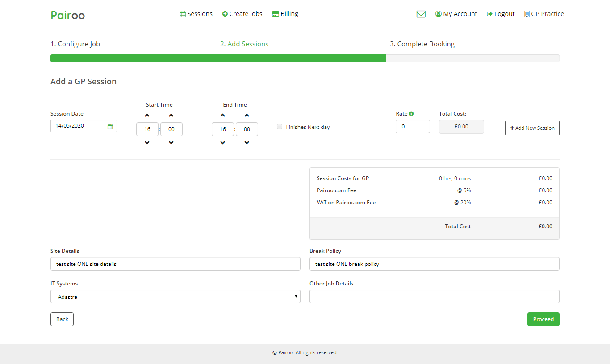Screen dimensions: 610x364
Task: Click the Rate info icon
Action: [411, 114]
